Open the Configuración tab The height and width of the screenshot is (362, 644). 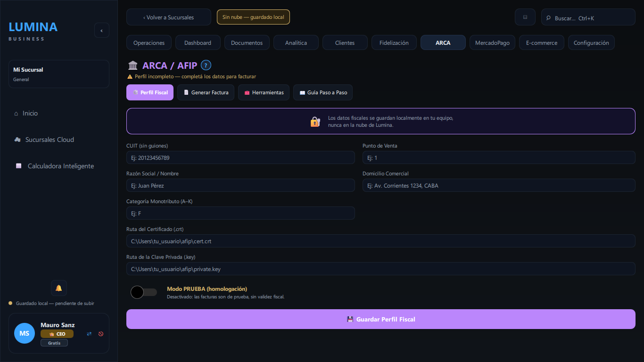591,42
